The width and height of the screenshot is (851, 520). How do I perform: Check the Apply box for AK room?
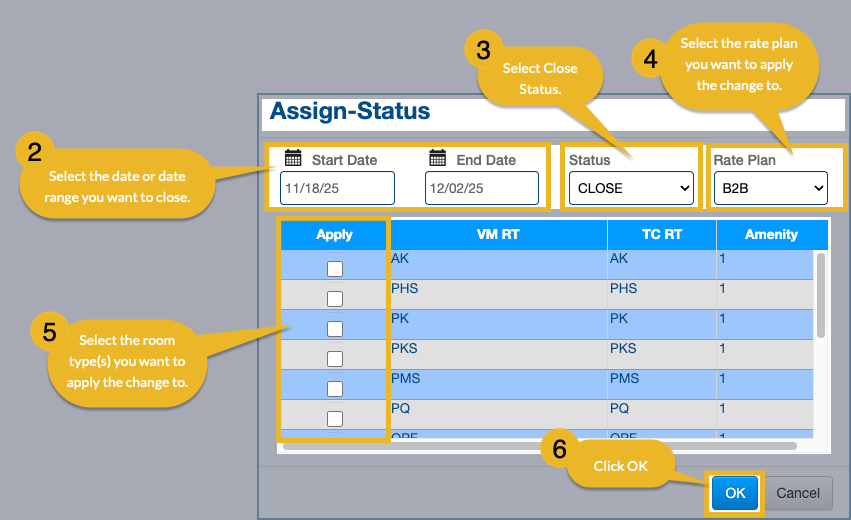point(335,268)
